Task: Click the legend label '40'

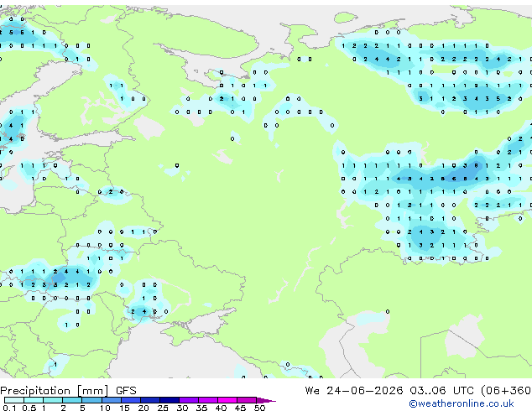Action: coord(221,408)
